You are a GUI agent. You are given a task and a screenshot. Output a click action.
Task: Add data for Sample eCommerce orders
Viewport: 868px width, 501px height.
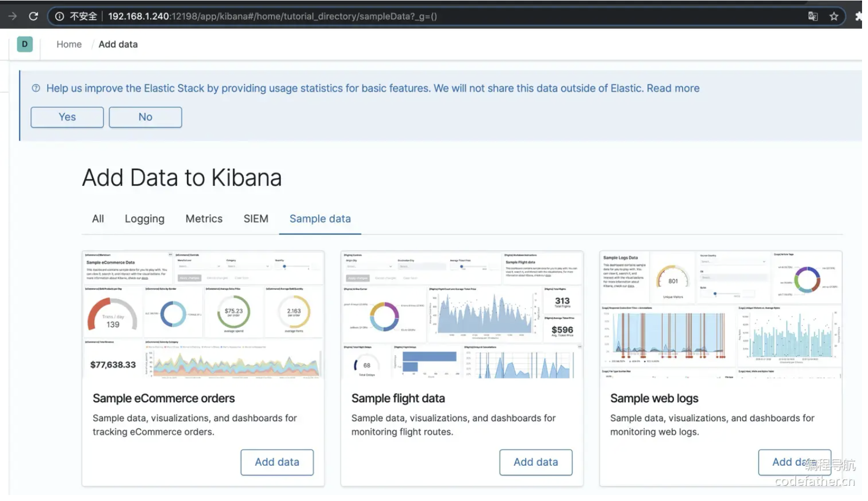(x=277, y=463)
